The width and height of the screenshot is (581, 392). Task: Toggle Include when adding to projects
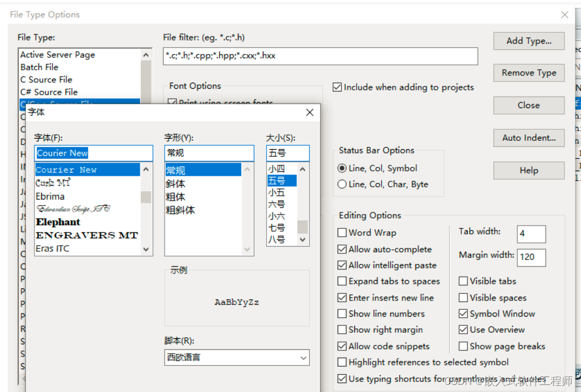[403, 88]
